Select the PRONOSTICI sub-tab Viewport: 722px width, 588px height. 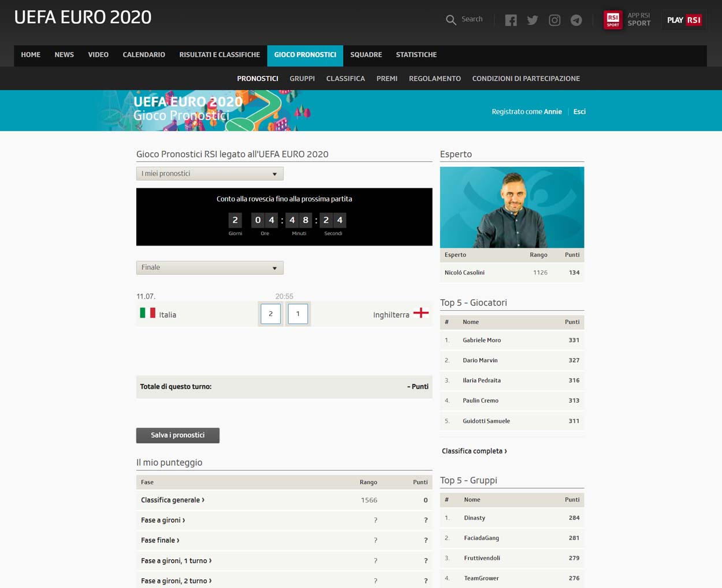[258, 79]
